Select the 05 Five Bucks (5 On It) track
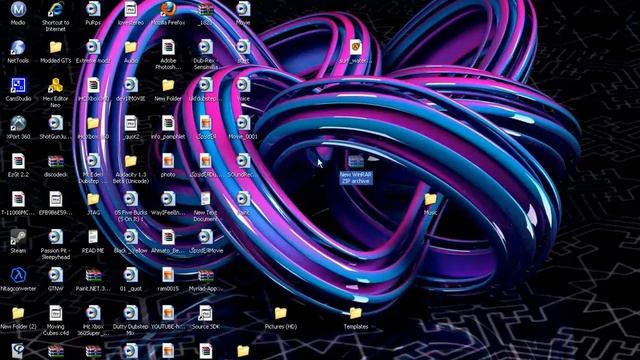The width and height of the screenshot is (640, 360). point(131,199)
